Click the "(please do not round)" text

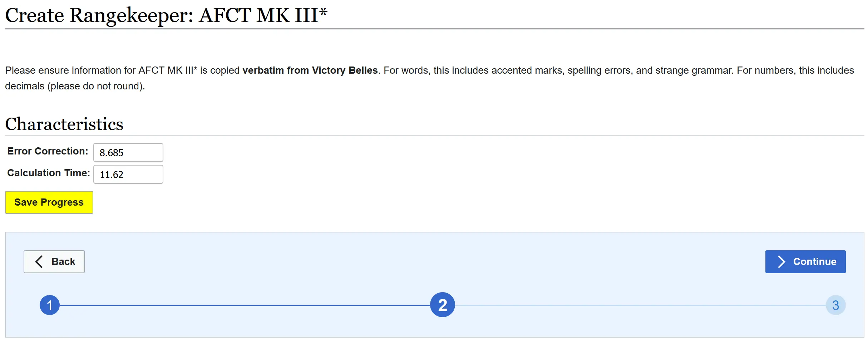coord(96,86)
